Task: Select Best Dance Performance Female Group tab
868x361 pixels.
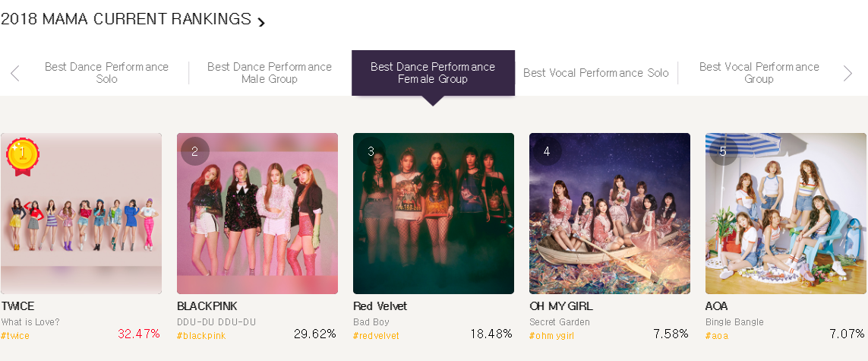Action: (433, 73)
